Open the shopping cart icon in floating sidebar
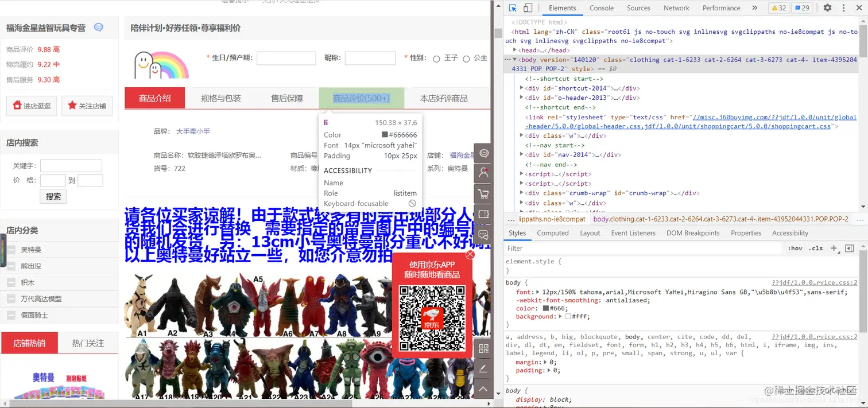Screen dimensions: 868x408 [x=483, y=194]
